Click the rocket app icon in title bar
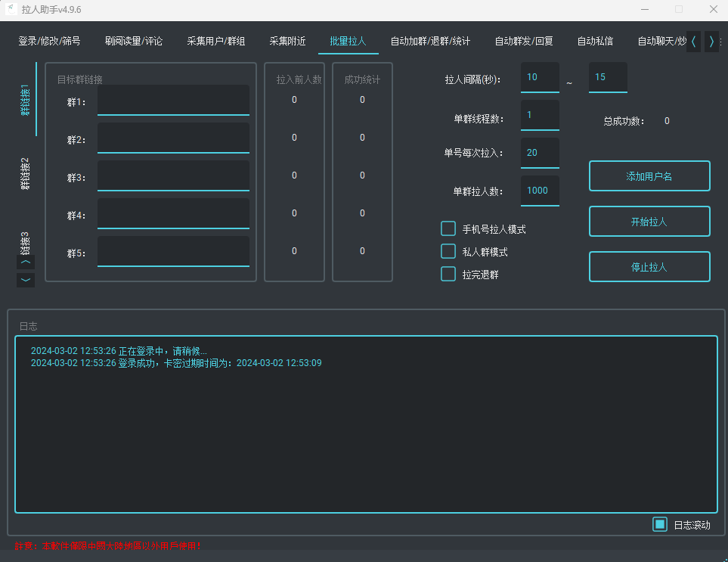Image resolution: width=728 pixels, height=562 pixels. click(x=11, y=10)
